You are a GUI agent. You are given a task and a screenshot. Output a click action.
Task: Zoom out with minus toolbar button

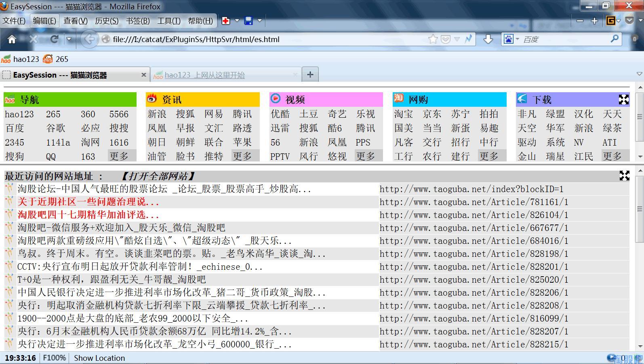click(580, 21)
